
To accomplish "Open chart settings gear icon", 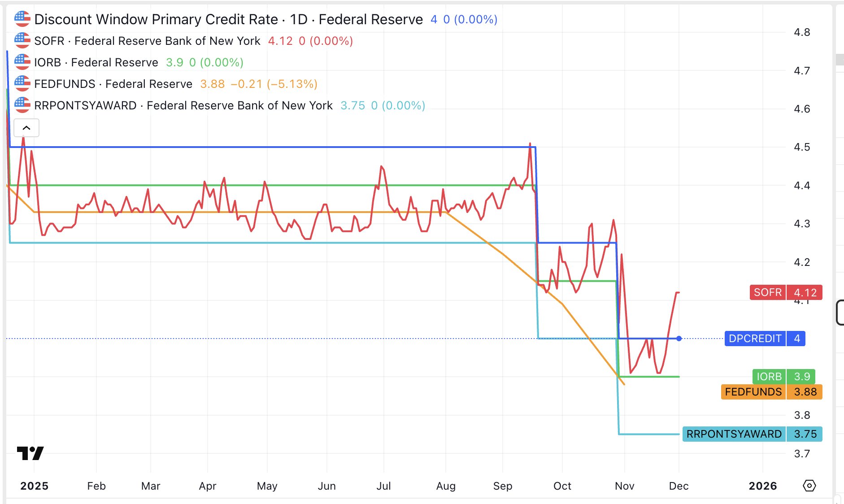I will (809, 486).
